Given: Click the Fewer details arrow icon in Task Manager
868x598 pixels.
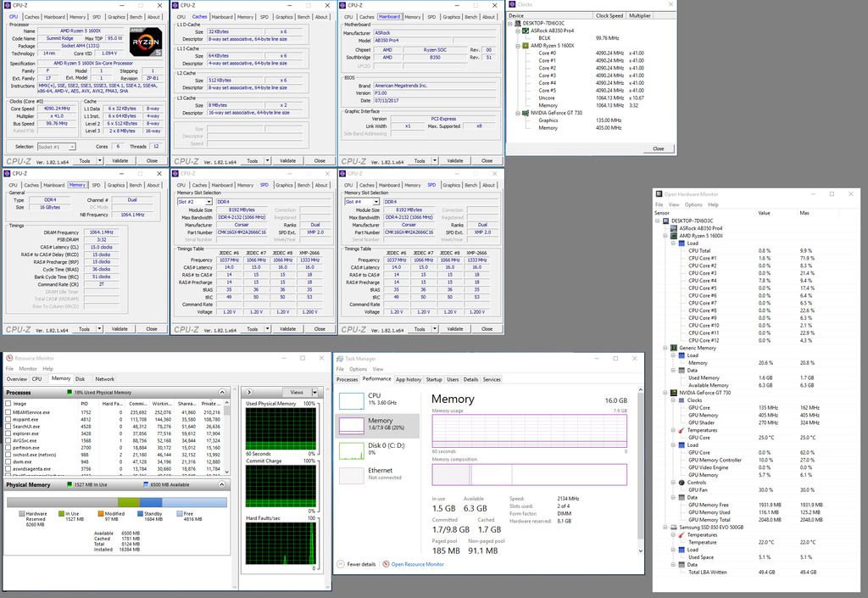Looking at the screenshot, I should (341, 564).
